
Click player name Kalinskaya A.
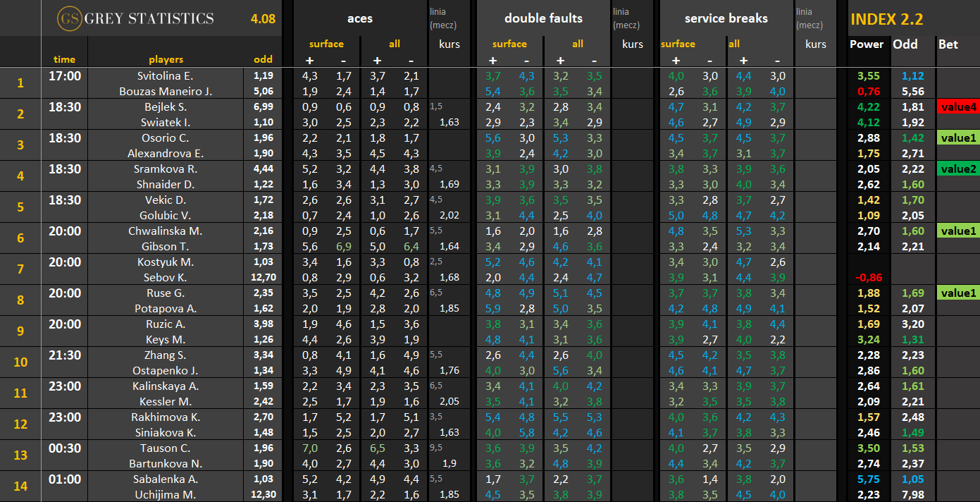(166, 386)
